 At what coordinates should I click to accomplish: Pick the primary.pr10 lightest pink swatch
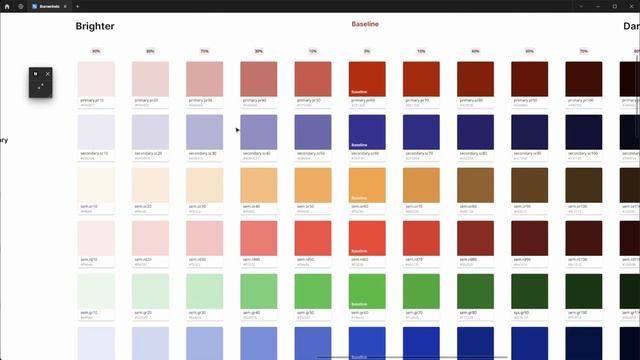point(96,79)
